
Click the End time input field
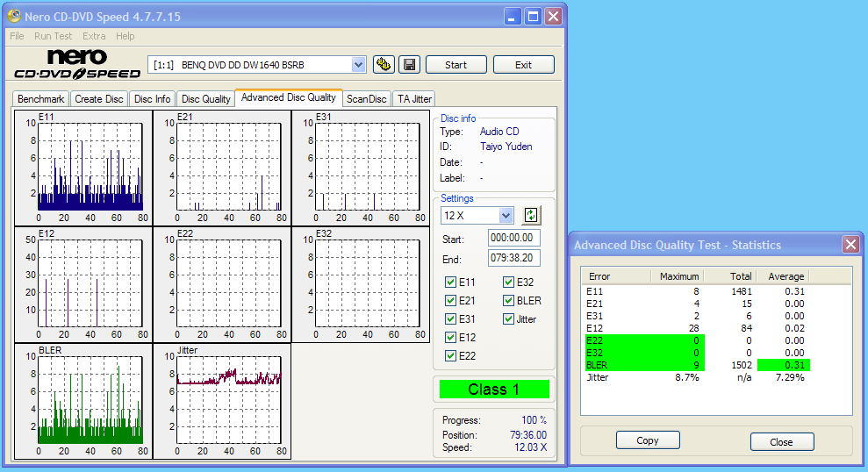(514, 258)
